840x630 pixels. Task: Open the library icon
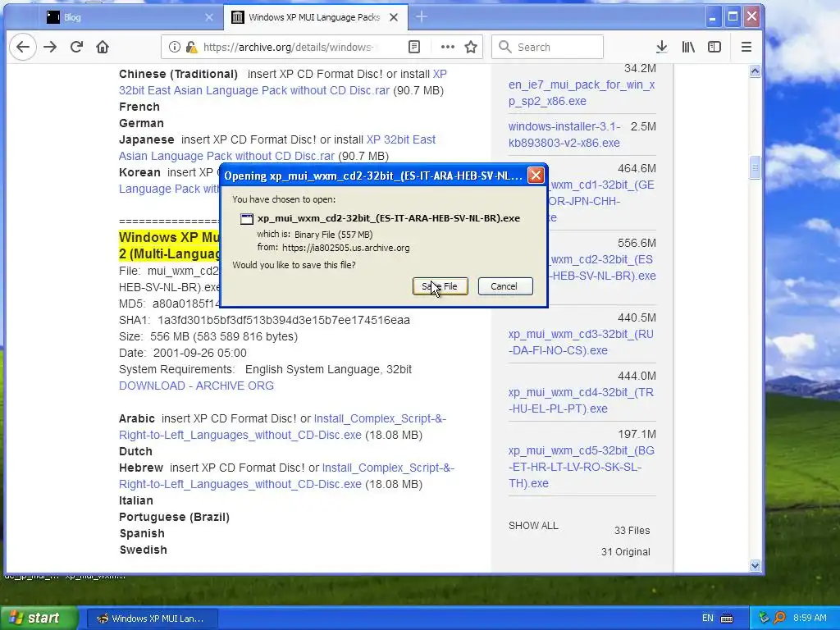click(x=688, y=47)
